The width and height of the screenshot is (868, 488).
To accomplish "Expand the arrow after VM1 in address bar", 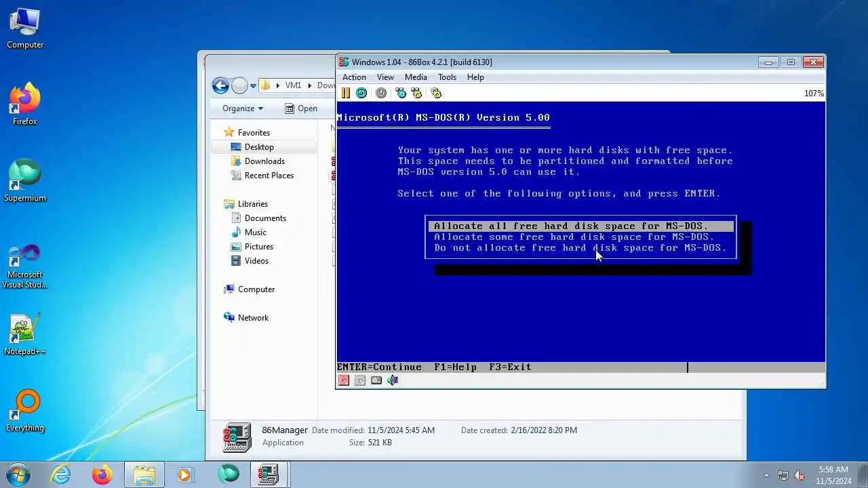I will [311, 85].
